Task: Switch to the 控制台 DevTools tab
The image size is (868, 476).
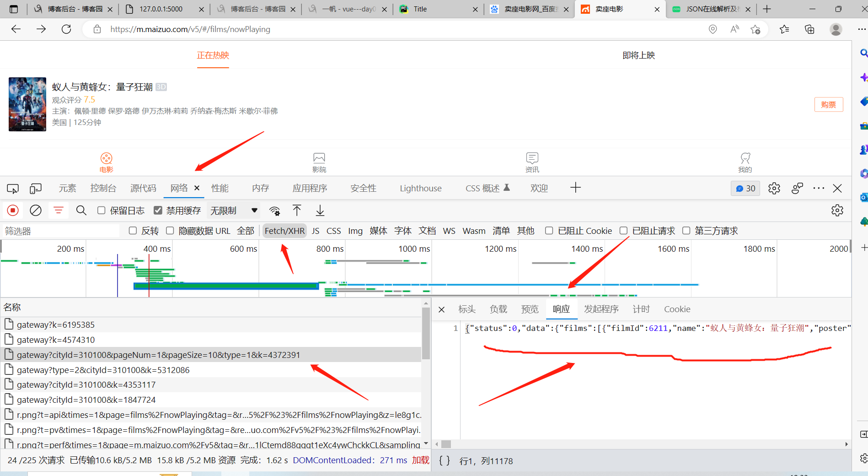Action: 103,188
